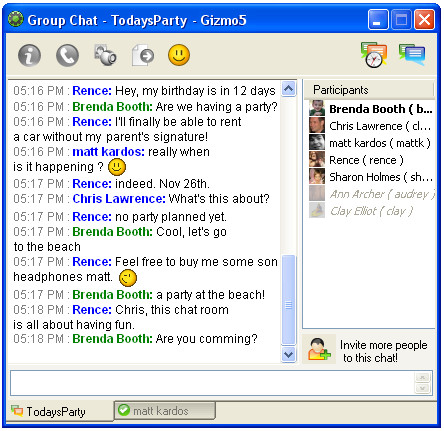Close the Group Chat window
444x431 pixels.
click(x=424, y=20)
